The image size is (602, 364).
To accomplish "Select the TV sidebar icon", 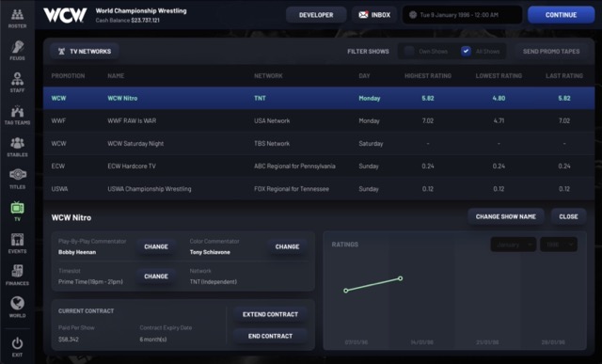I will [17, 208].
